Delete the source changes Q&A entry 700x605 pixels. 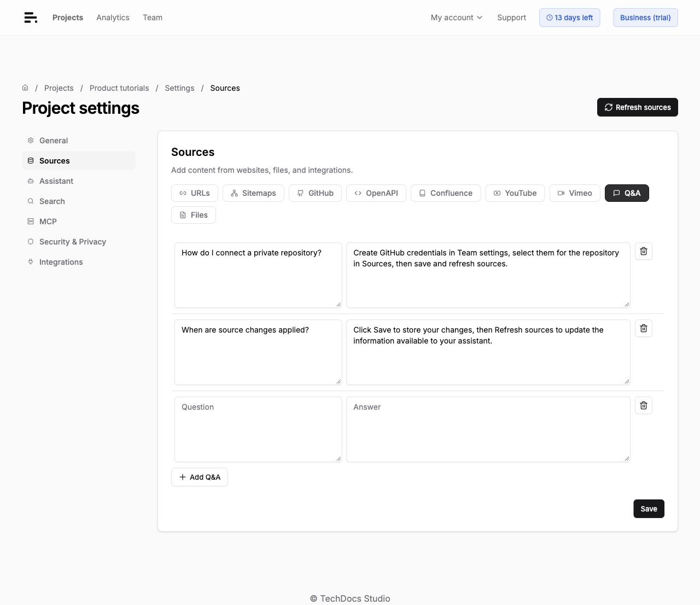tap(644, 328)
